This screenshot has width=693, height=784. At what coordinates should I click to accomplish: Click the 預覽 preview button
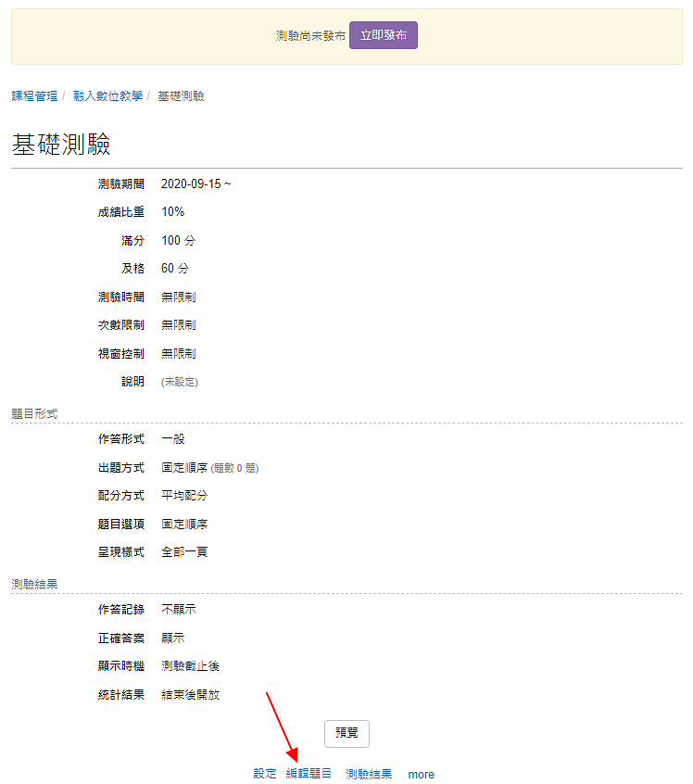pyautogui.click(x=346, y=734)
